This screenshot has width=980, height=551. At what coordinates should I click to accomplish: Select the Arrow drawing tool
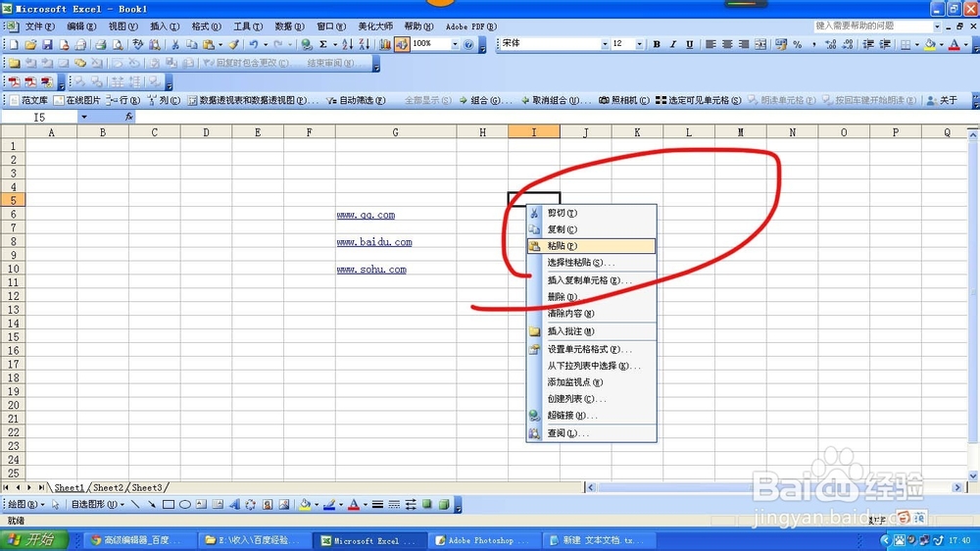[x=152, y=505]
